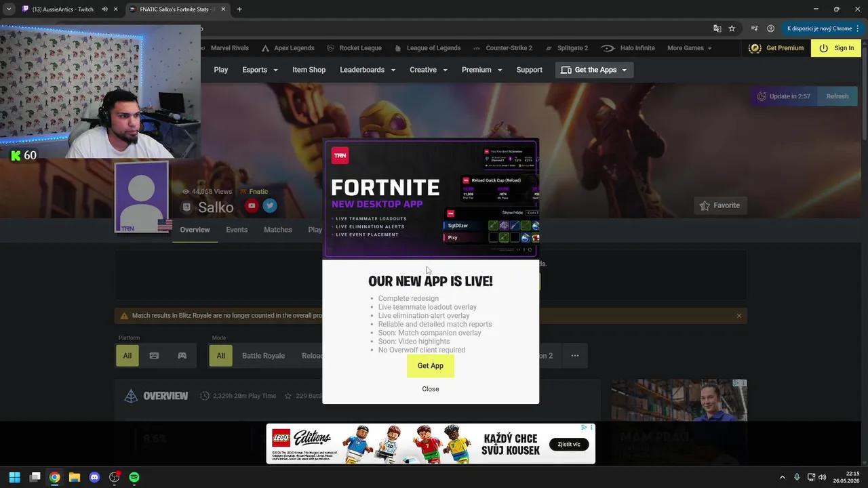
Task: Open a new browser tab
Action: (239, 9)
